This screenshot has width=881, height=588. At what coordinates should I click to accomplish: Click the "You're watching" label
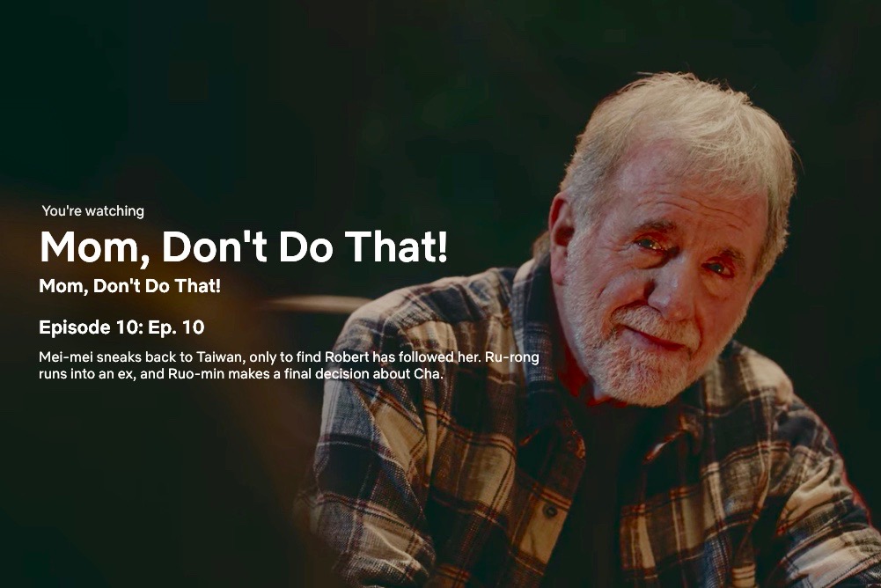click(92, 210)
